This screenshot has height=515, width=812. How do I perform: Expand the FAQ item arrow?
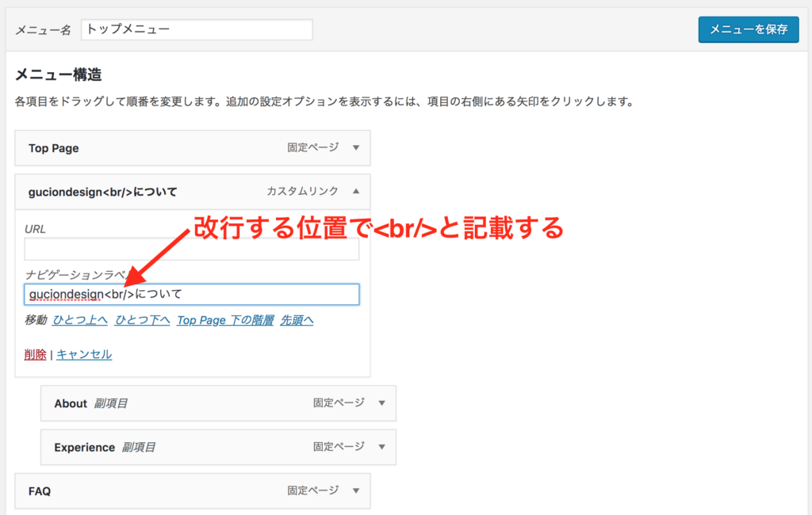[356, 490]
